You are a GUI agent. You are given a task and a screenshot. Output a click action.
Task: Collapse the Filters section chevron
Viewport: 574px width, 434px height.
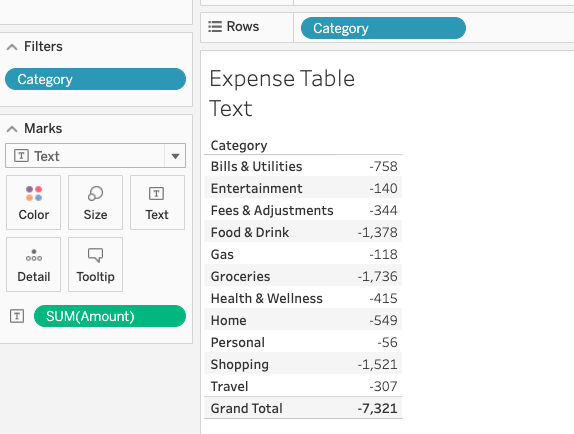point(12,47)
